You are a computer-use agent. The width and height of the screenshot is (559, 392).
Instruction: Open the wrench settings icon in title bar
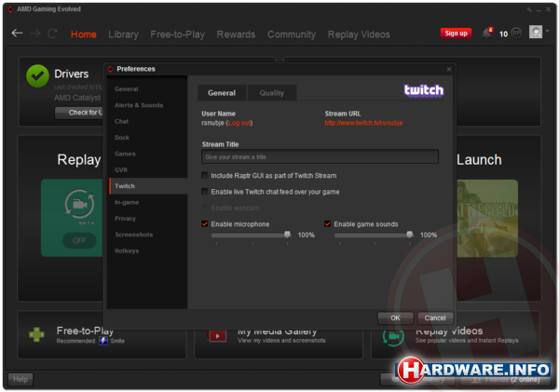(x=529, y=9)
